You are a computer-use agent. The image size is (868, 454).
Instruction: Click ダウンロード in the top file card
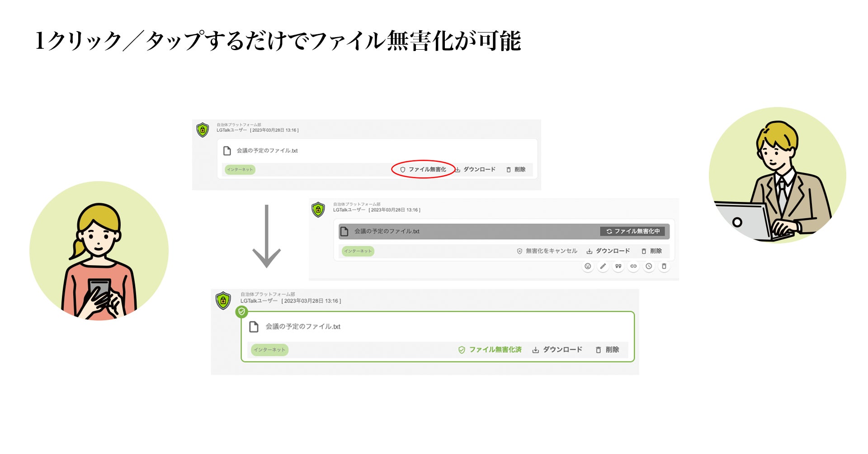[x=475, y=169]
